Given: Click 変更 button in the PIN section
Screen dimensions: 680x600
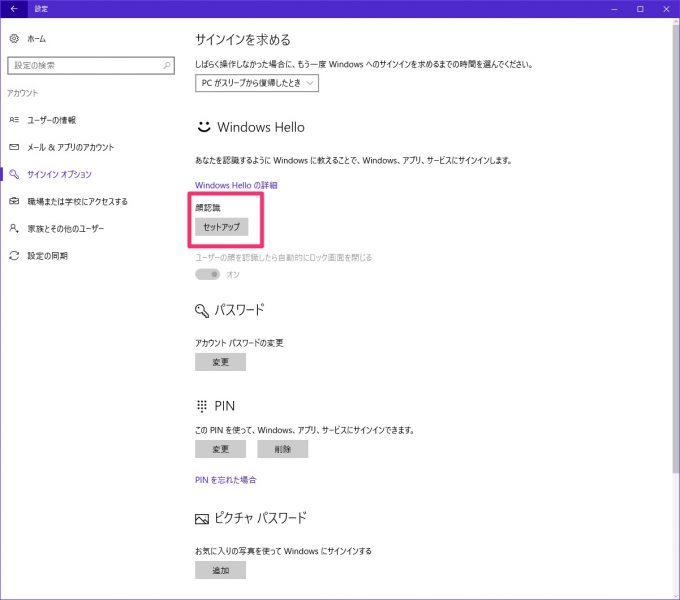Looking at the screenshot, I should point(220,449).
